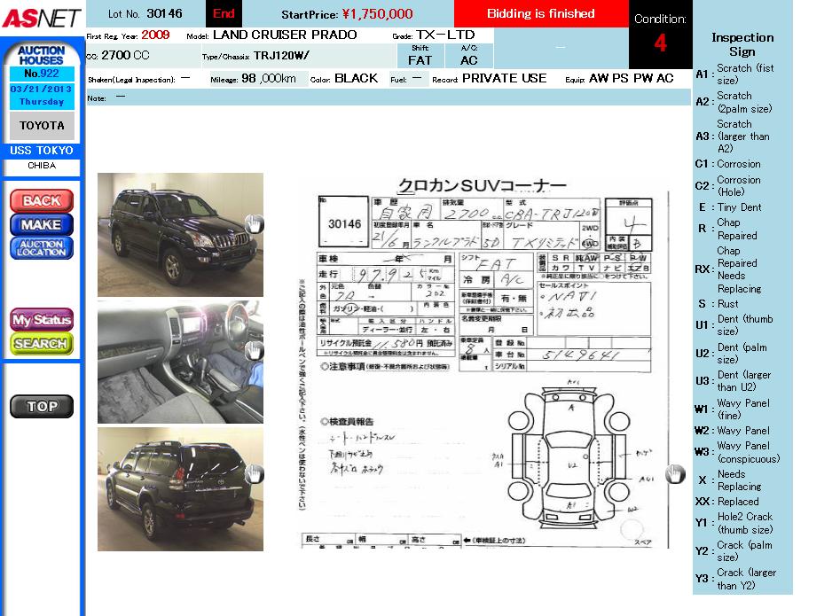
Task: Click the zoom hand icon on front exterior photo
Action: coord(254,223)
